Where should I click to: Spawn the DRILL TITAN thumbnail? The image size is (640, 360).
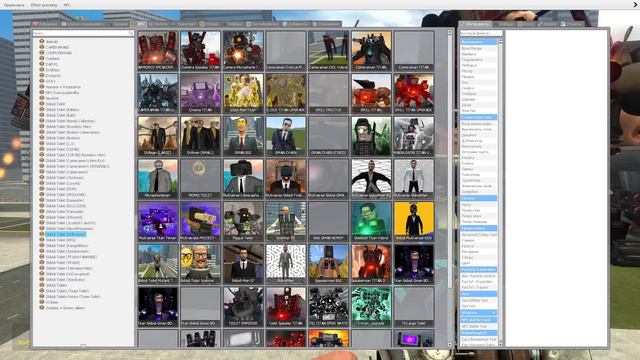(371, 93)
